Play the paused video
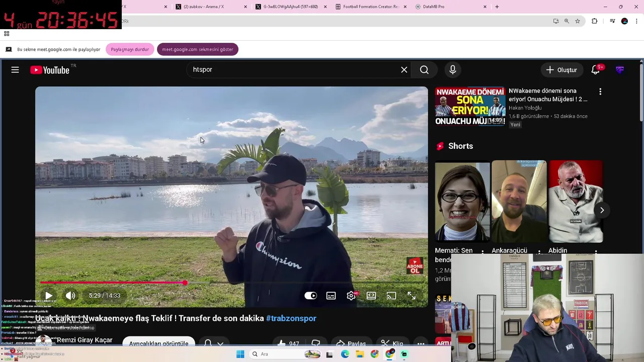The width and height of the screenshot is (644, 362). 48,296
